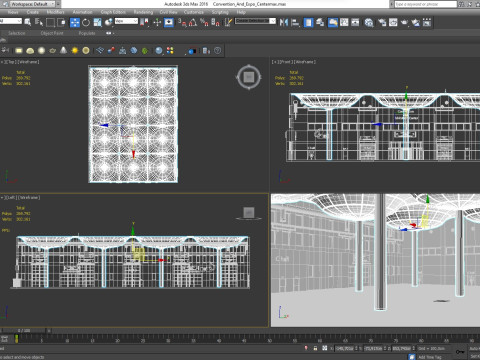This screenshot has width=480, height=360.
Task: Open the Animation menu
Action: coord(82,12)
